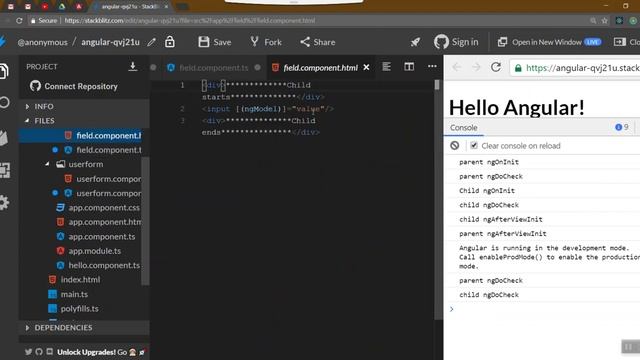
Task: Toggle Clear console on reload checkbox
Action: tap(474, 145)
